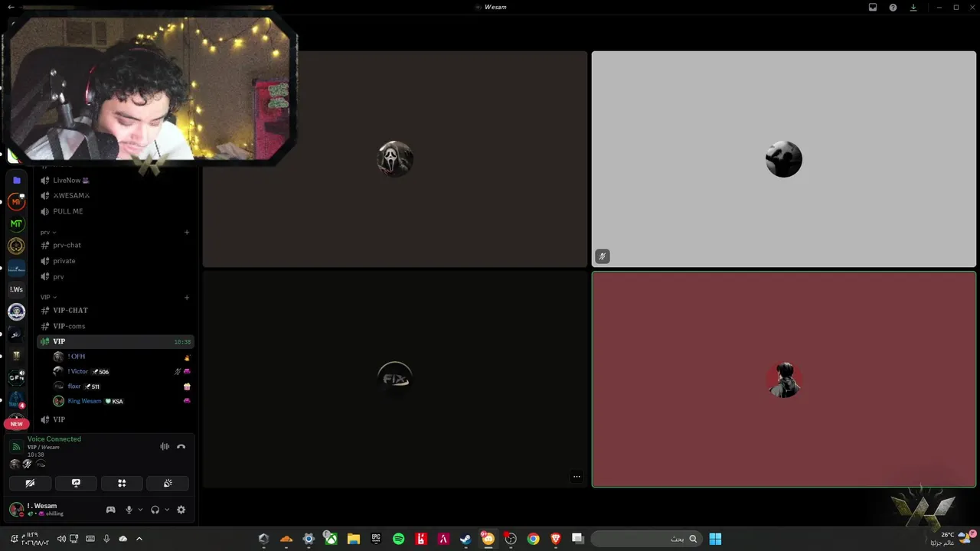
Task: Open output device options arrow beside headphones
Action: 167,510
